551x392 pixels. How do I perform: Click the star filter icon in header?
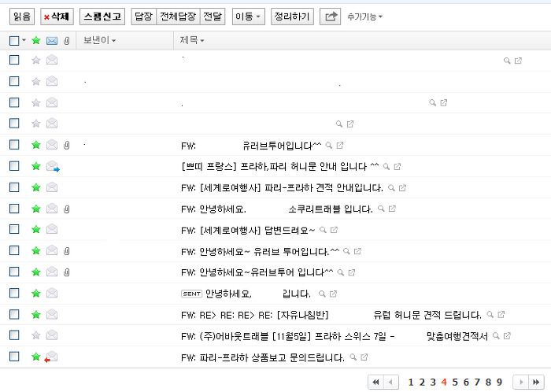pyautogui.click(x=36, y=40)
